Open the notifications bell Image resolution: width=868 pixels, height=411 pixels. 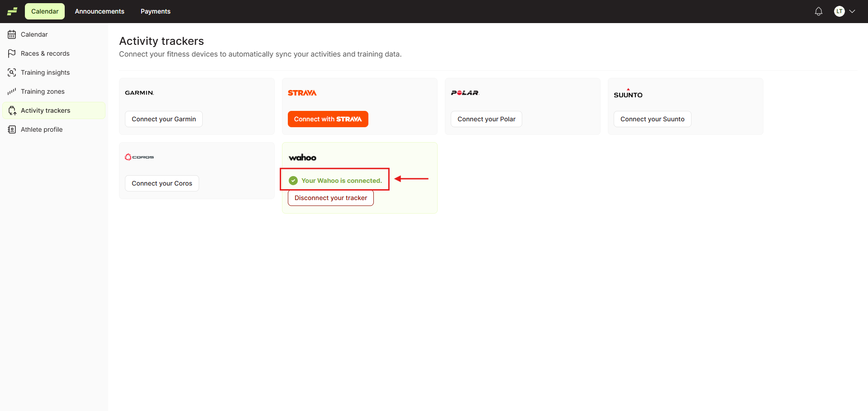point(819,11)
